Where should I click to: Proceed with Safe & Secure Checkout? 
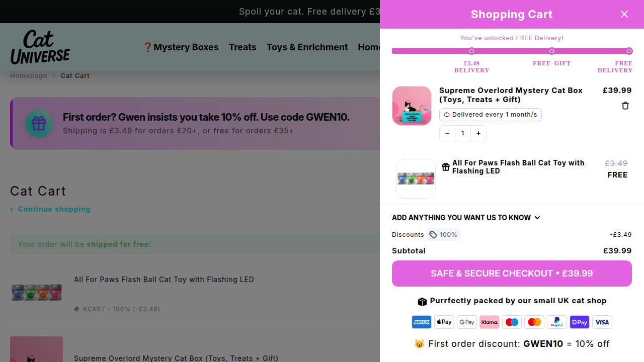pos(512,274)
